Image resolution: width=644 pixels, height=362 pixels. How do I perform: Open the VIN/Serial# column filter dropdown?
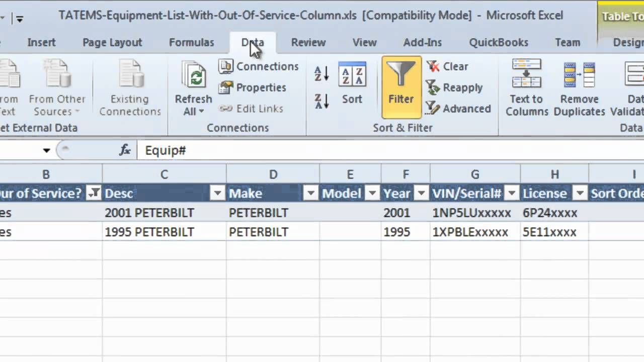click(512, 194)
